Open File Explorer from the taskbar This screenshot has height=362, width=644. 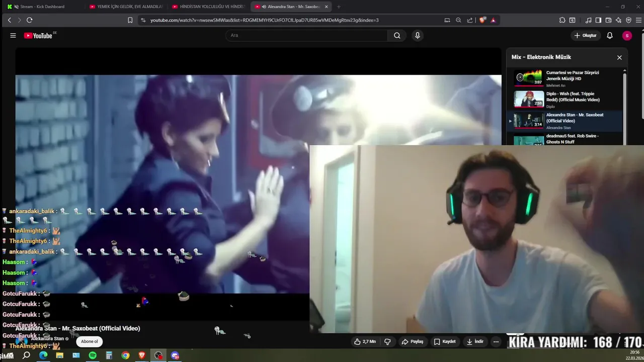click(x=59, y=355)
